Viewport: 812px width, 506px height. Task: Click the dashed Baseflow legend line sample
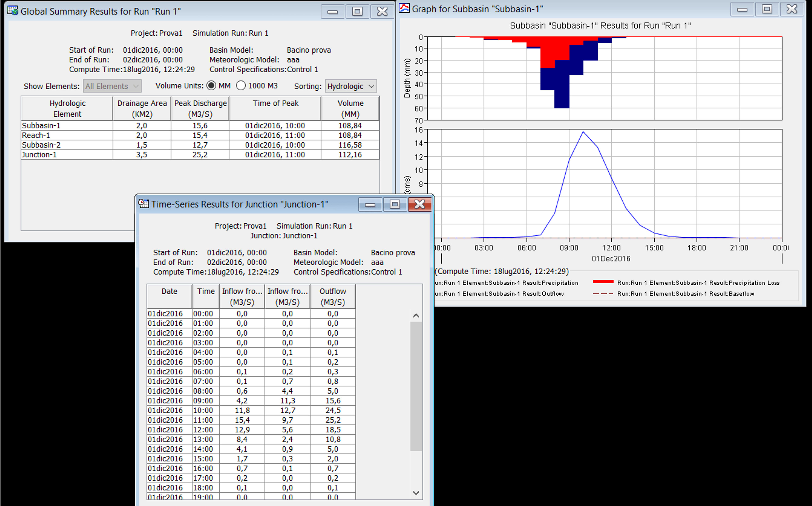pyautogui.click(x=603, y=293)
